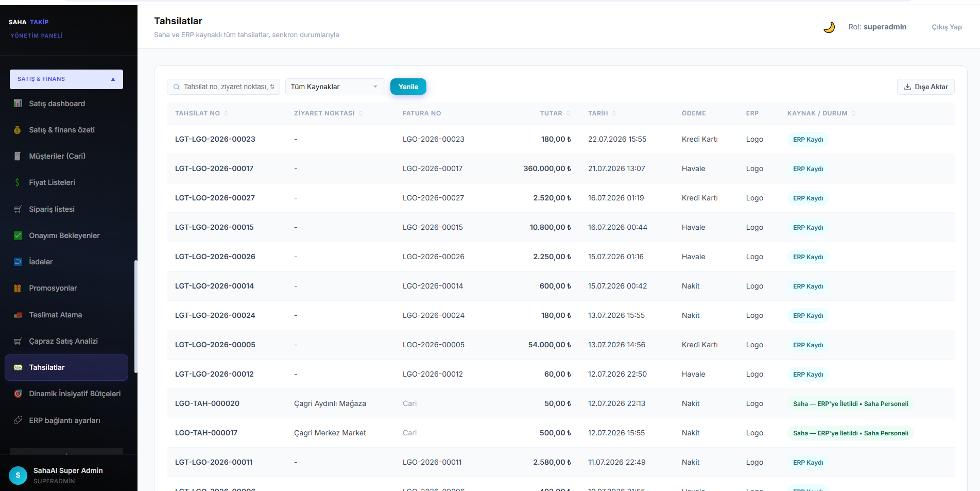
Task: Click Kredi Kartı in row LGT-LGO-2026-00005
Action: point(699,345)
